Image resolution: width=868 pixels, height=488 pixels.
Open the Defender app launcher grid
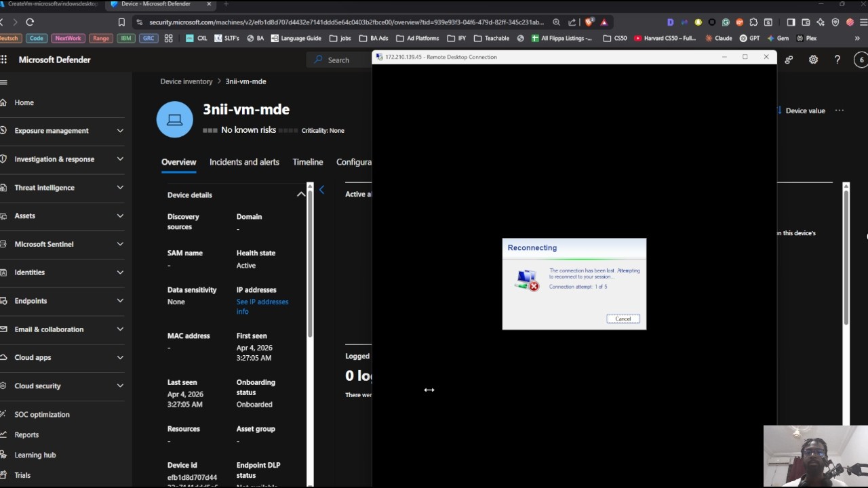pyautogui.click(x=3, y=60)
